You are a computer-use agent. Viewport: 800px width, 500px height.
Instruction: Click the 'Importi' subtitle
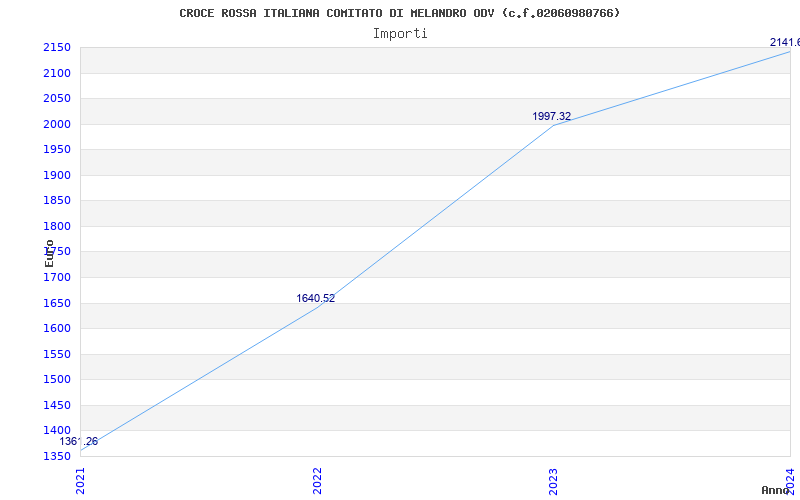(x=400, y=34)
